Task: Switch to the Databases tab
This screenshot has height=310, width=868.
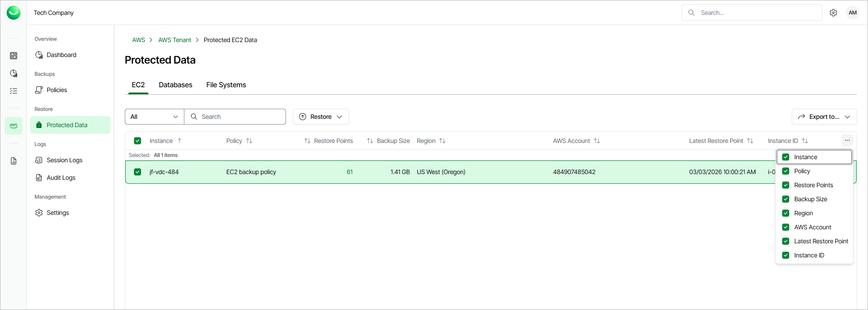Action: (175, 85)
